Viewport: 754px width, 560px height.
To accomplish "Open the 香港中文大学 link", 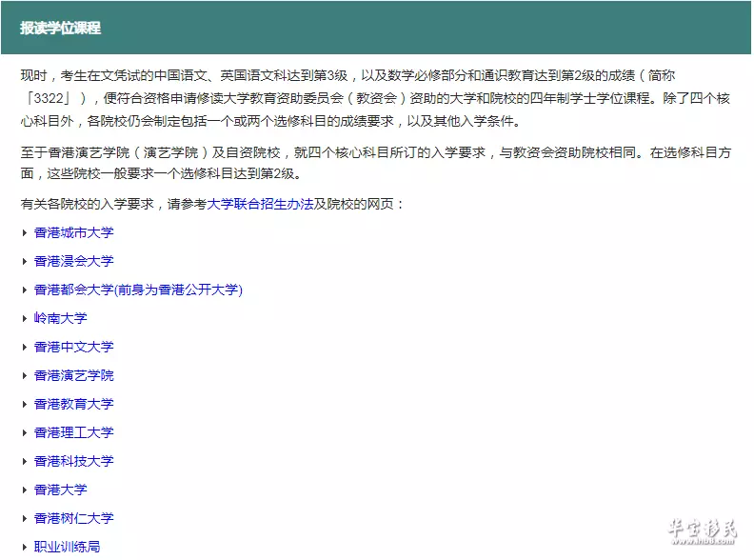I will (73, 347).
